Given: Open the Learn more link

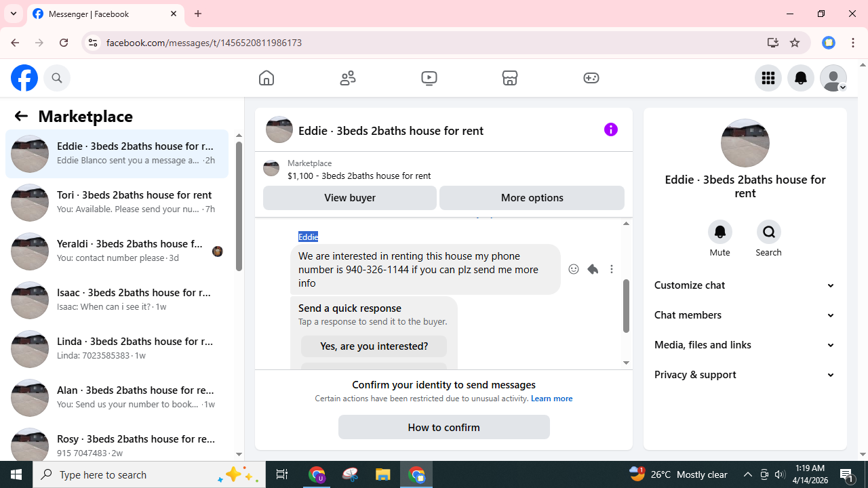Looking at the screenshot, I should [551, 399].
